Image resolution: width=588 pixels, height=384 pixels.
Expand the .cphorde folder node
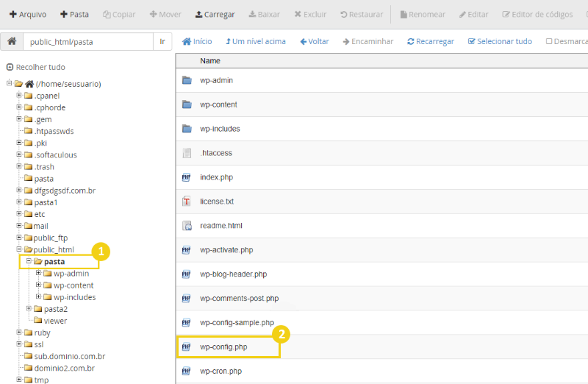click(19, 107)
